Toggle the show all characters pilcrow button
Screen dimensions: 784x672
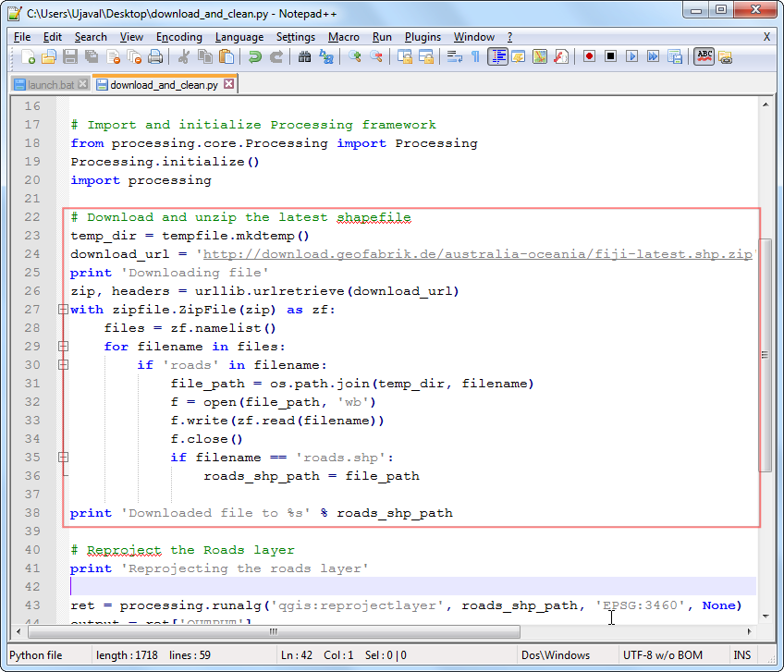pos(475,56)
